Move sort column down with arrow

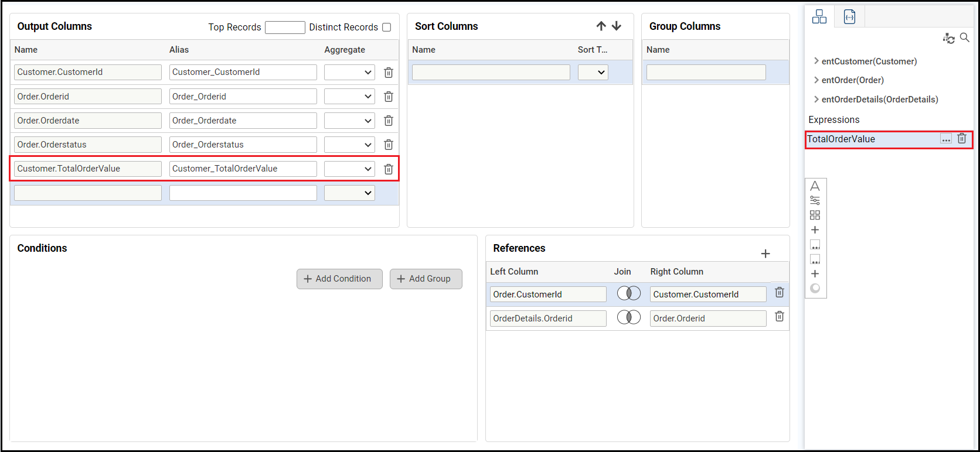coord(617,26)
